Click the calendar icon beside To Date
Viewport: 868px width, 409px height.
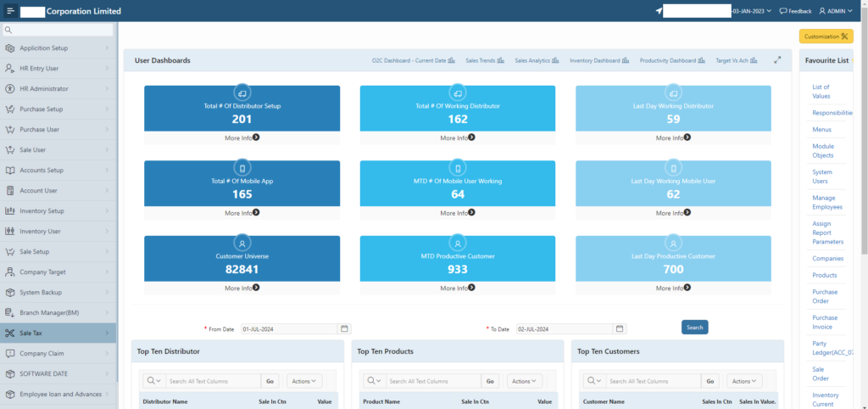point(620,328)
